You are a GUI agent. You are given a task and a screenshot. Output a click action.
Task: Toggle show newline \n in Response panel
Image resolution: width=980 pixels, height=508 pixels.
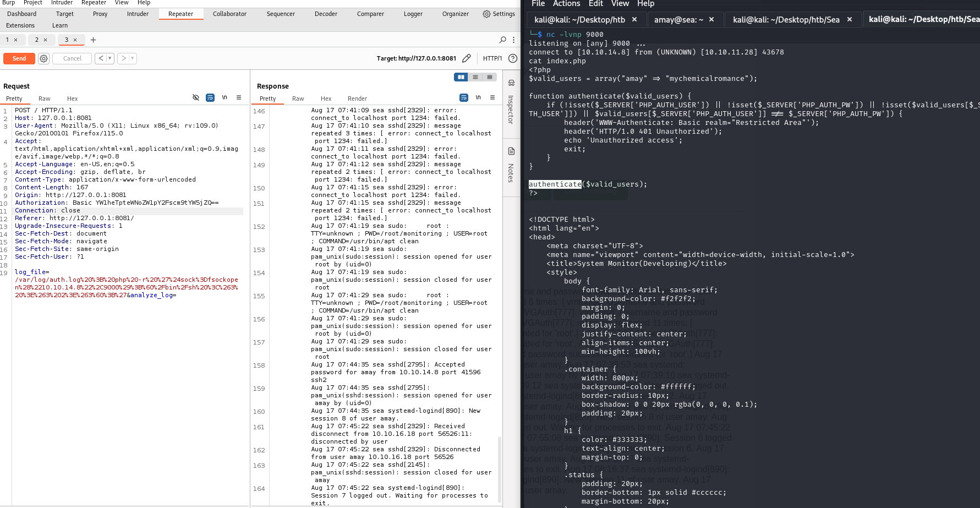point(478,97)
